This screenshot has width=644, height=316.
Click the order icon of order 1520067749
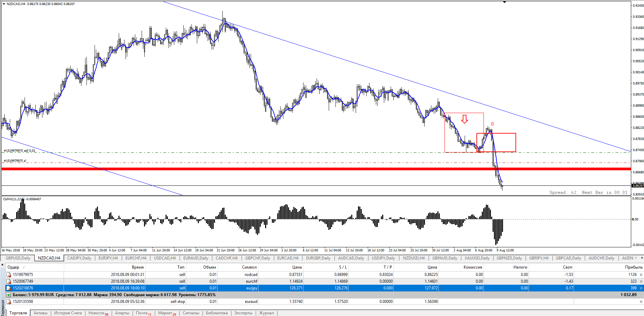pos(9,281)
